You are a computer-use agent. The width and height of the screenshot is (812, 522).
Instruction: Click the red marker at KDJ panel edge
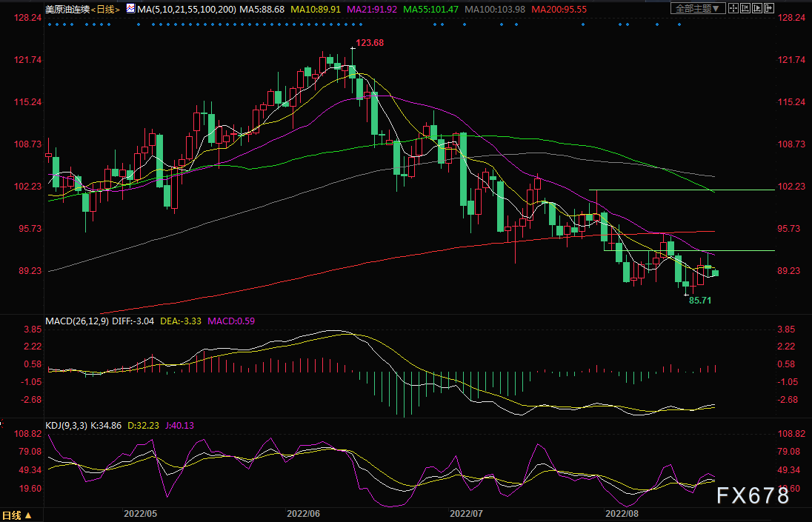[1, 424]
